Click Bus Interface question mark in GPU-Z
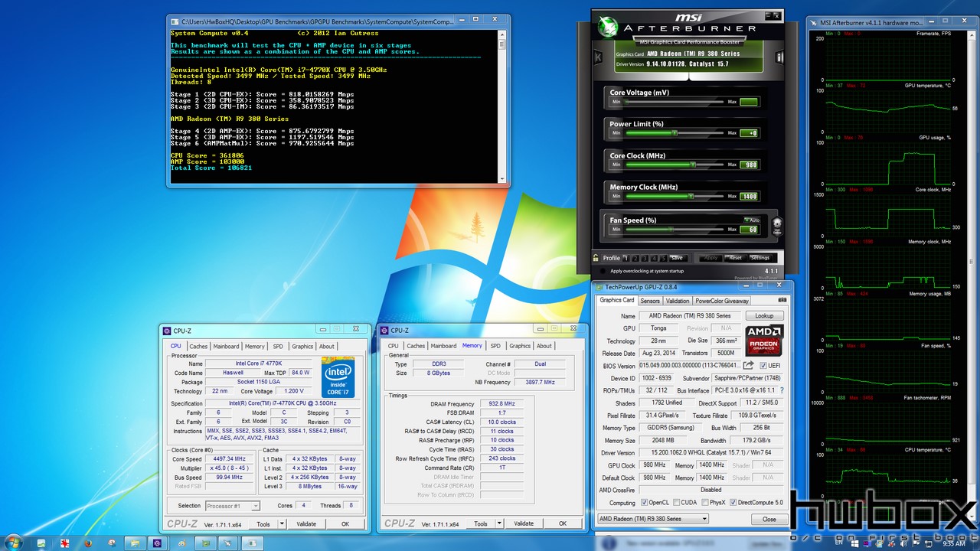 pyautogui.click(x=782, y=390)
